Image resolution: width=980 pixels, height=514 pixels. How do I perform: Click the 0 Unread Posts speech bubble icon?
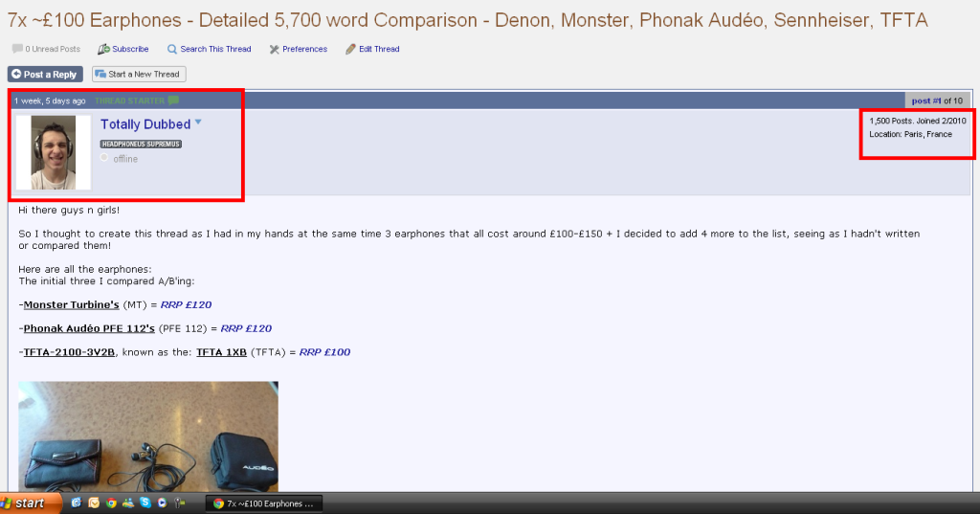[17, 48]
